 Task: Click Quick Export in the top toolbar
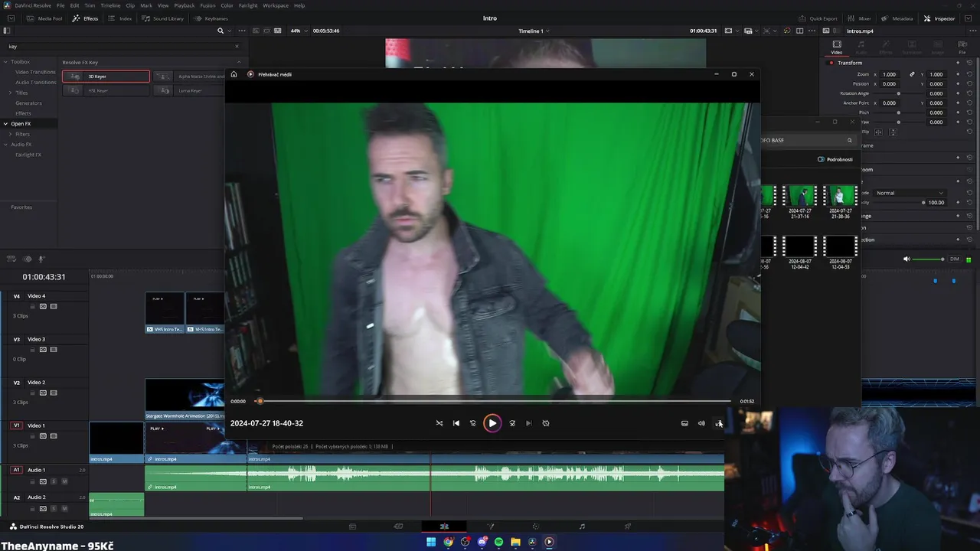[x=818, y=18]
